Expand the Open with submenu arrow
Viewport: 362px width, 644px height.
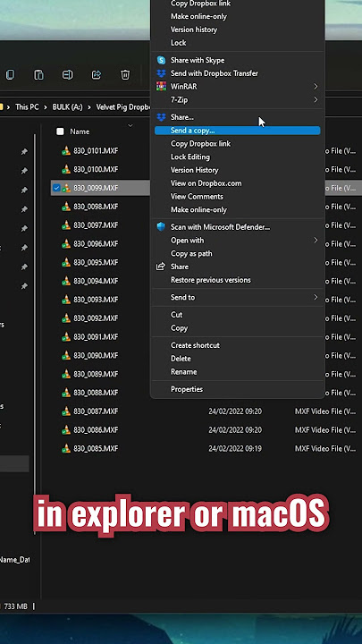click(x=316, y=241)
